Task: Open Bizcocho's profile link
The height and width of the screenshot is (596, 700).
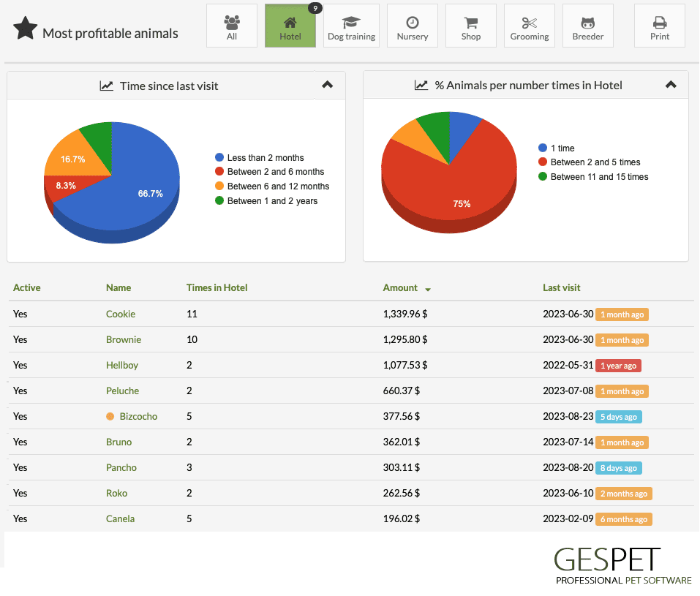Action: tap(138, 417)
